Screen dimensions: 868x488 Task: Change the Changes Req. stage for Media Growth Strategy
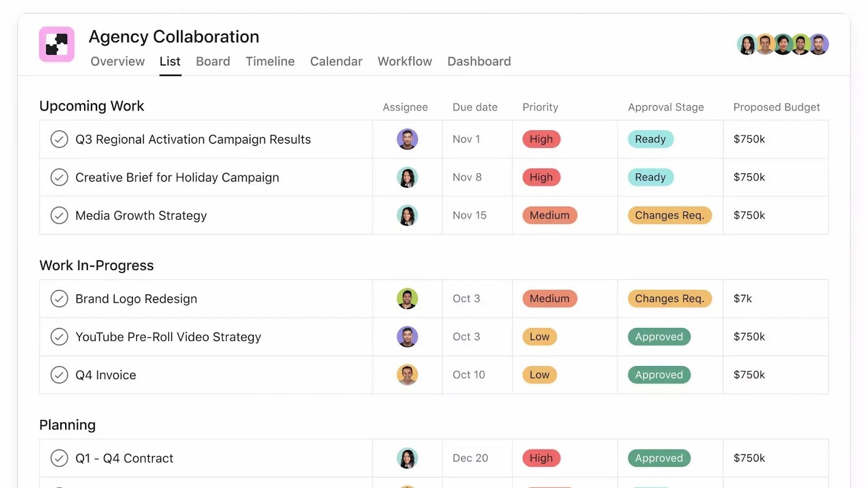pyautogui.click(x=670, y=215)
